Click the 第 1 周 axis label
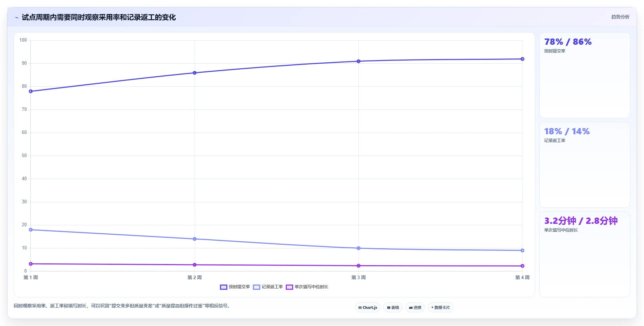 coord(31,277)
